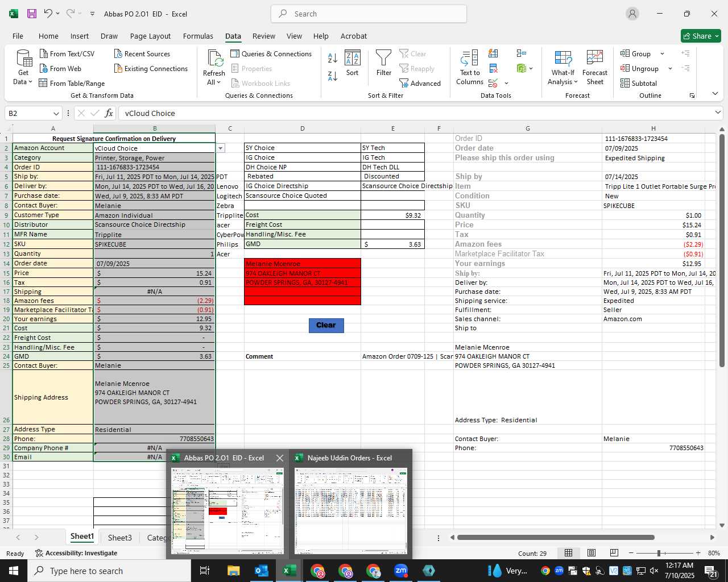Click the formula bar showing vCloud Choice

pyautogui.click(x=415, y=113)
